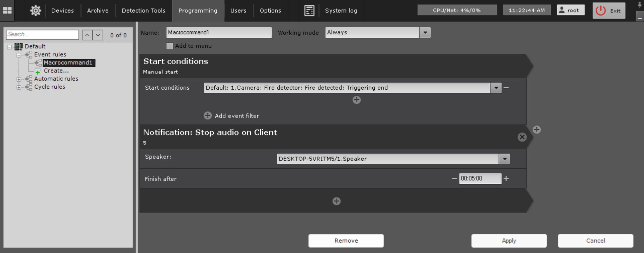Click the root user account button
644x253 pixels.
click(x=571, y=10)
